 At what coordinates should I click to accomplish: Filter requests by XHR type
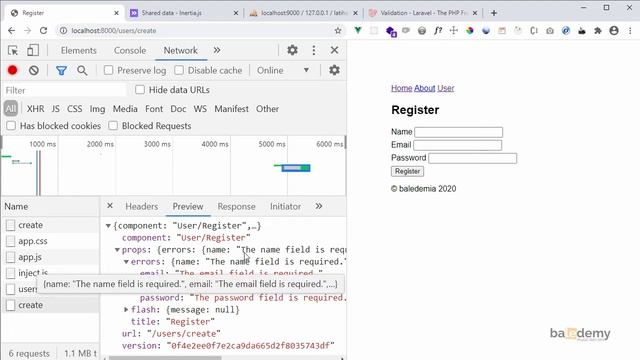tap(36, 109)
